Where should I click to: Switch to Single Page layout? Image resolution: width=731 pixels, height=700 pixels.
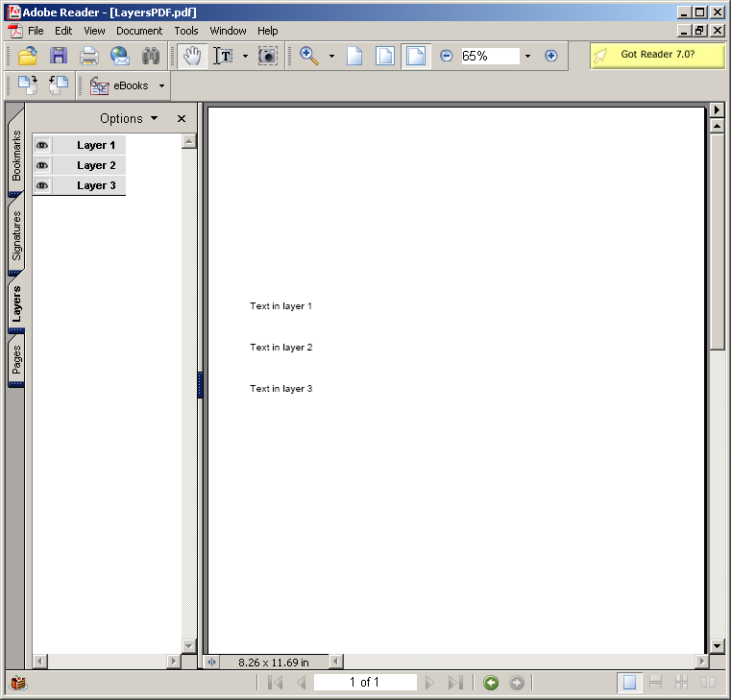tap(629, 683)
